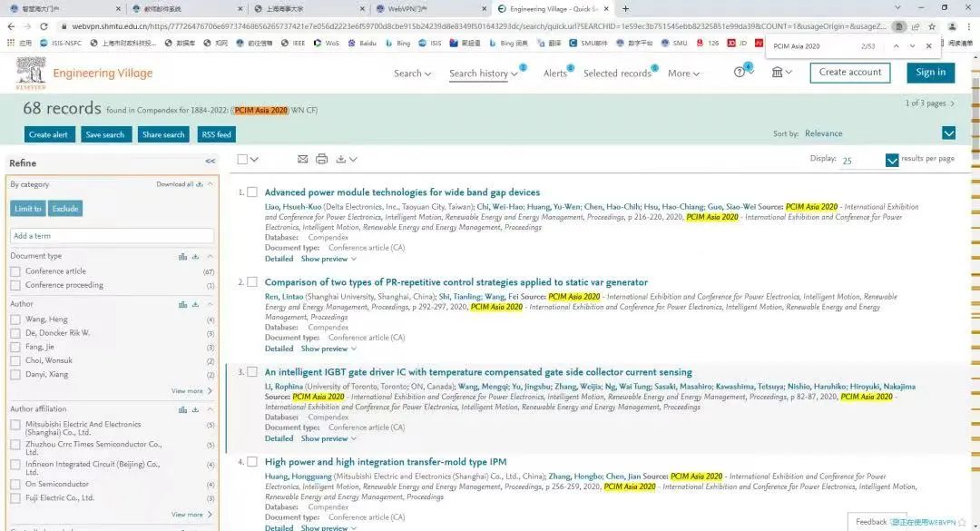Image resolution: width=980 pixels, height=531 pixels.
Task: Open the results per page dropdown
Action: [x=891, y=161]
